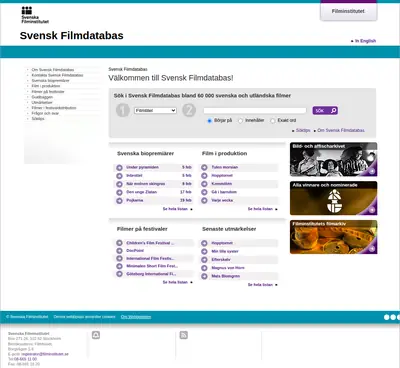400x368 pixels.
Task: Open the Filminstitutets filmarkiv banner
Action: pos(334,237)
